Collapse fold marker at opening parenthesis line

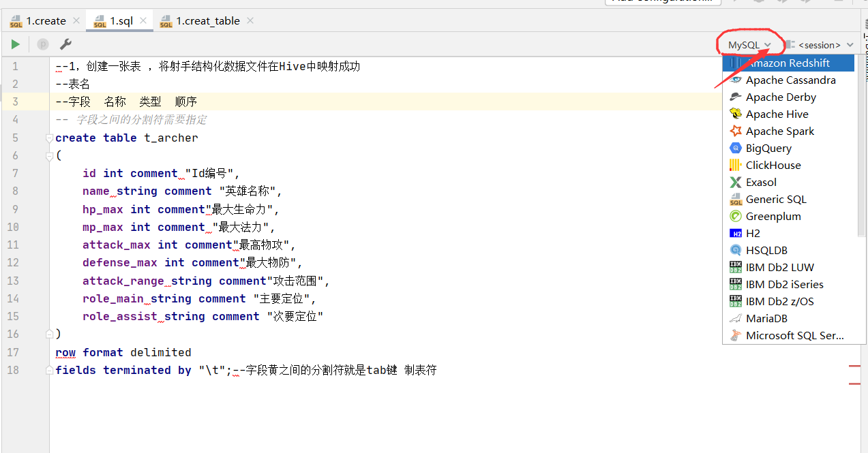coord(49,156)
